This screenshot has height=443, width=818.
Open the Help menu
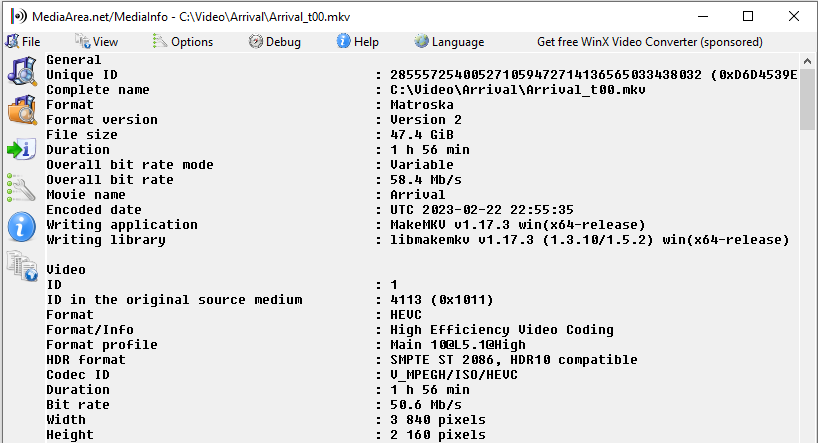click(358, 42)
